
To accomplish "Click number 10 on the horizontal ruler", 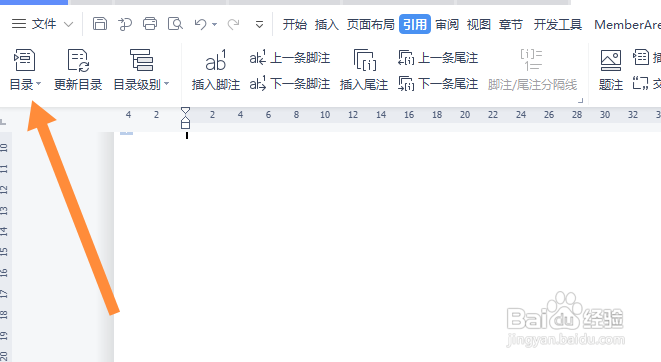I will pos(325,115).
